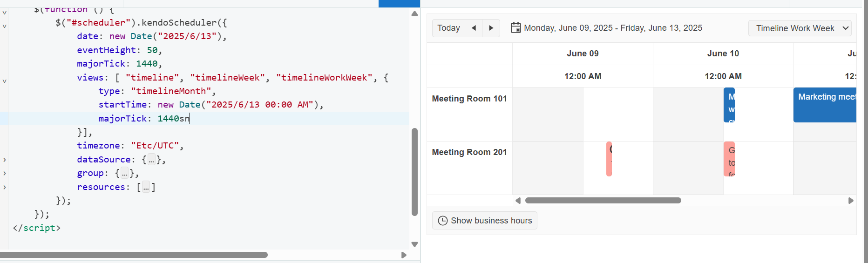868x263 pixels.
Task: Select the Marketing meeting event
Action: point(825,105)
